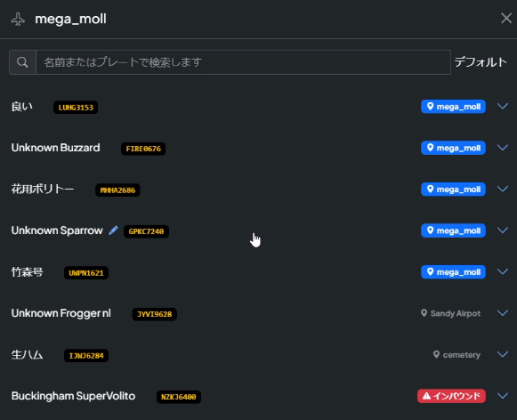Select the 生ハム aircraft row
This screenshot has height=420, width=517.
point(258,355)
